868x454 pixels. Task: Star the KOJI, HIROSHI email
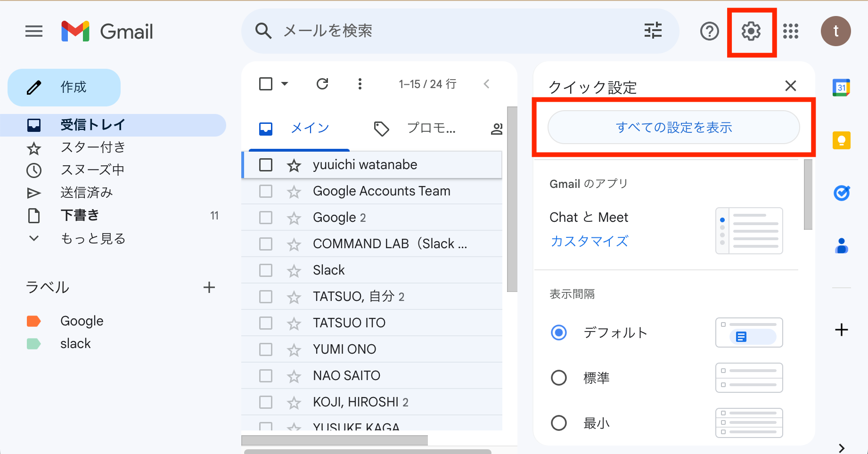[294, 403]
